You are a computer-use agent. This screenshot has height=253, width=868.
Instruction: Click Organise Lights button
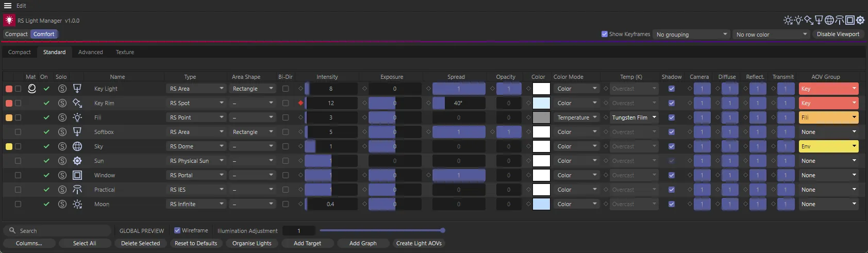pyautogui.click(x=252, y=243)
